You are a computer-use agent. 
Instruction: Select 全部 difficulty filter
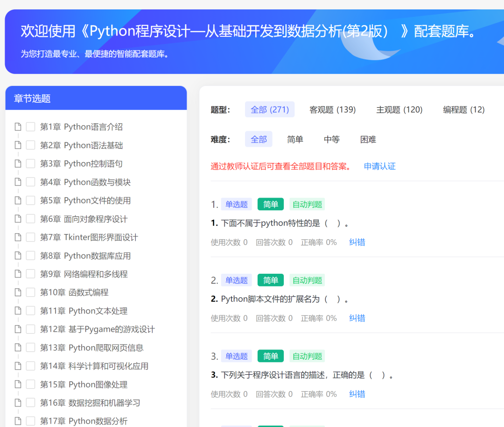[259, 139]
